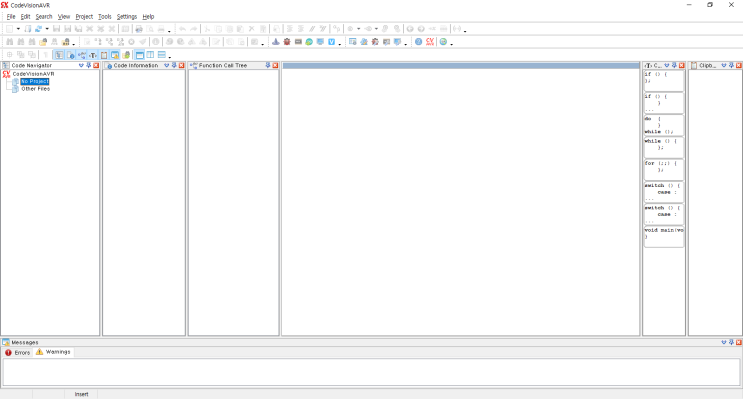
Task: Click the green-blue globe tool icon beside chip programmer
Action: coord(309,42)
